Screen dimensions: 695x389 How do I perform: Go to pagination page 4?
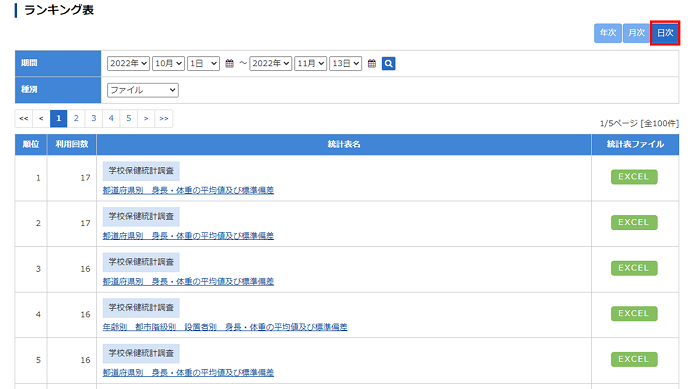click(111, 118)
